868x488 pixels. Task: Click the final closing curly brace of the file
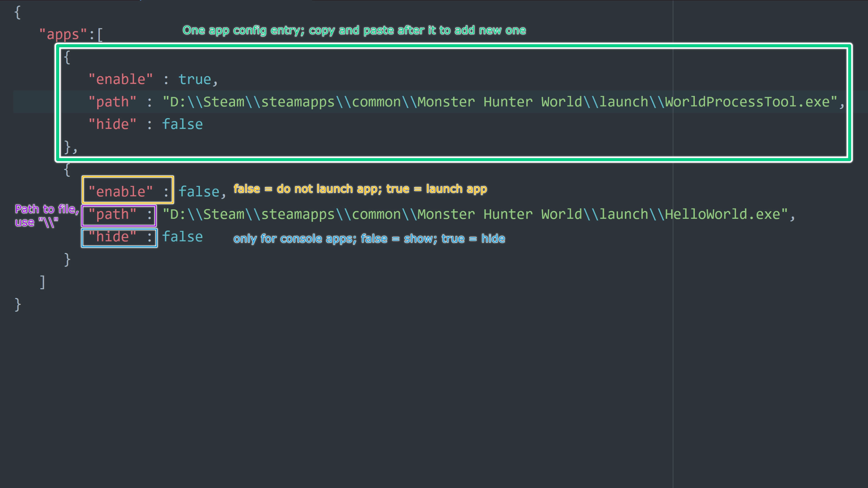pos(17,305)
